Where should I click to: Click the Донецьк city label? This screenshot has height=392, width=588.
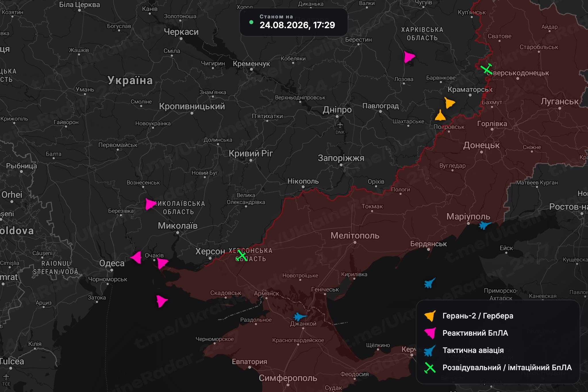pyautogui.click(x=481, y=145)
